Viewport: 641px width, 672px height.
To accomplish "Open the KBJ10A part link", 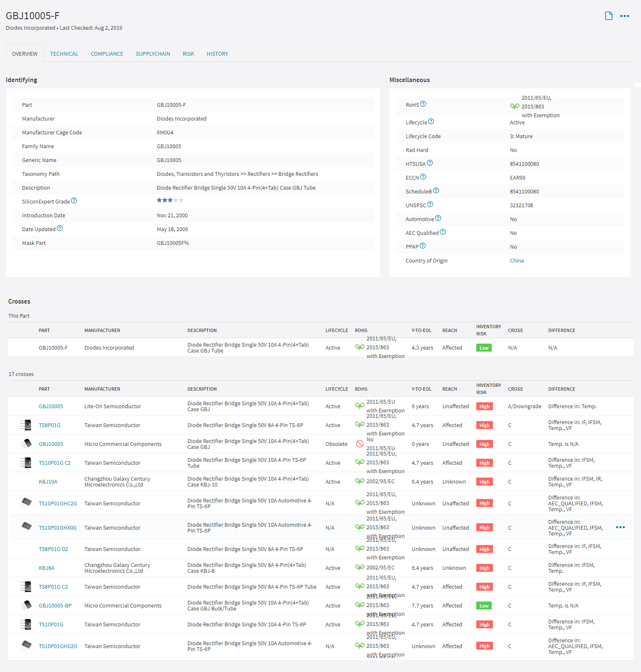I will pyautogui.click(x=48, y=481).
